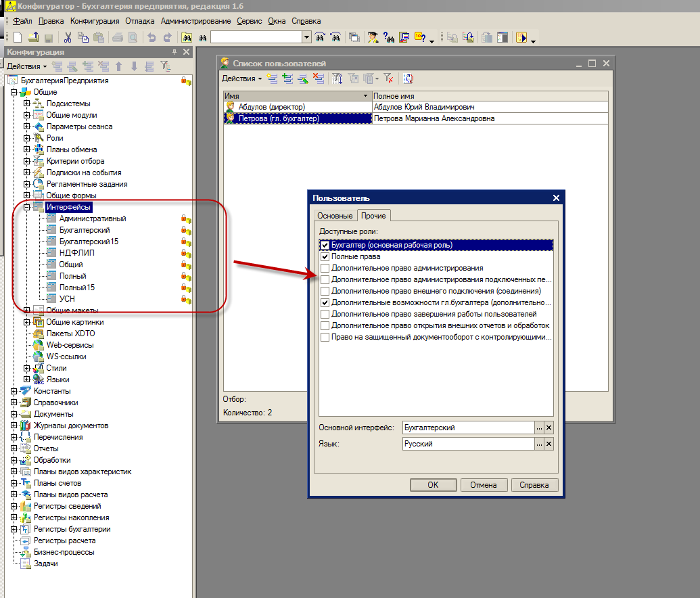Select Абдулов (директор) in the user list

coord(271,107)
